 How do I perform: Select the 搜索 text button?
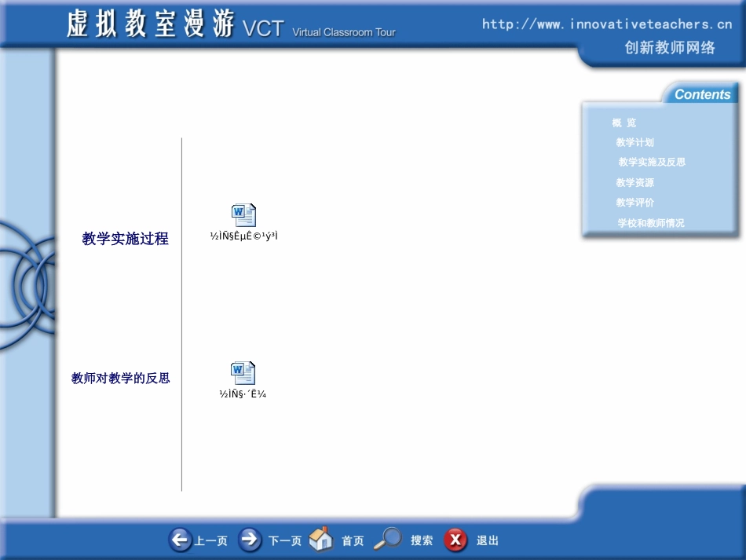click(x=422, y=540)
